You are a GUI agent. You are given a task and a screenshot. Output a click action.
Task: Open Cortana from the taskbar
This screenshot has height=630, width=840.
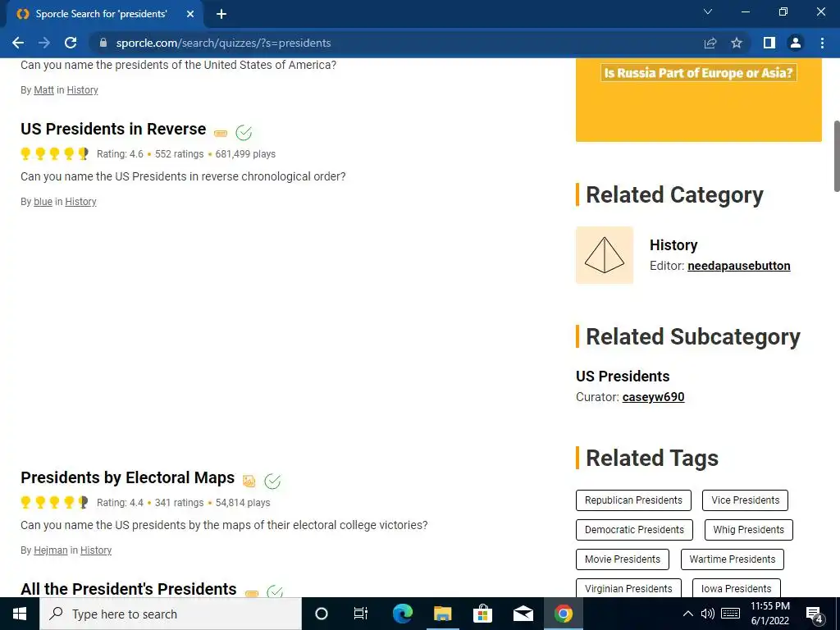tap(322, 614)
